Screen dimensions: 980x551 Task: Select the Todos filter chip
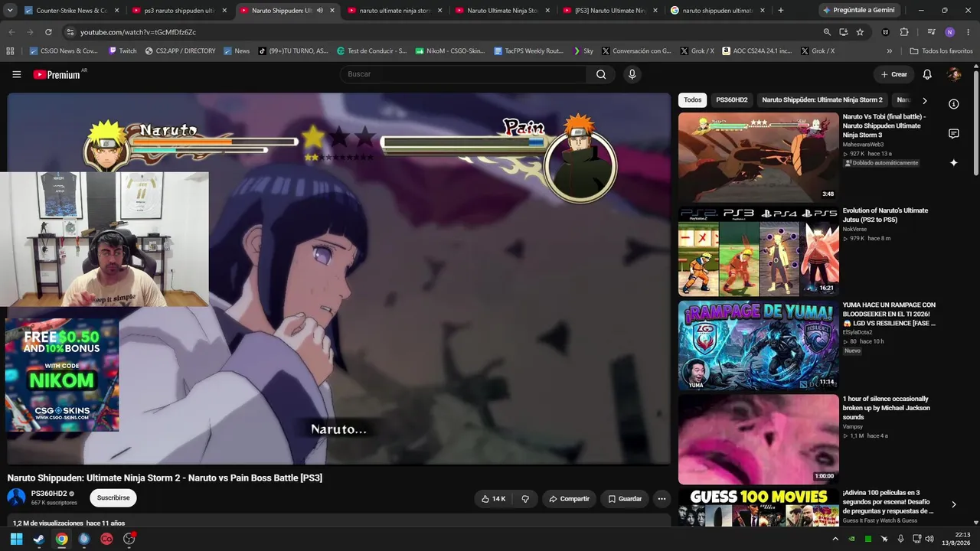[x=693, y=100]
